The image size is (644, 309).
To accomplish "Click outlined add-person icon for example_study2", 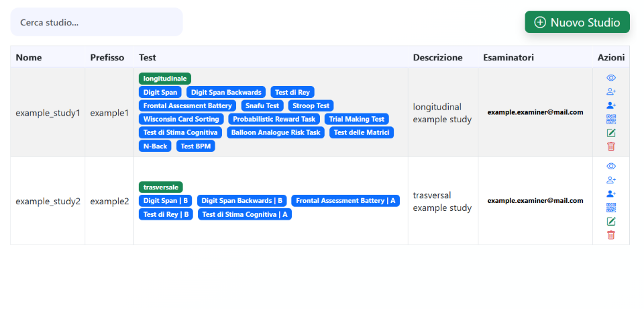I will pos(611,180).
